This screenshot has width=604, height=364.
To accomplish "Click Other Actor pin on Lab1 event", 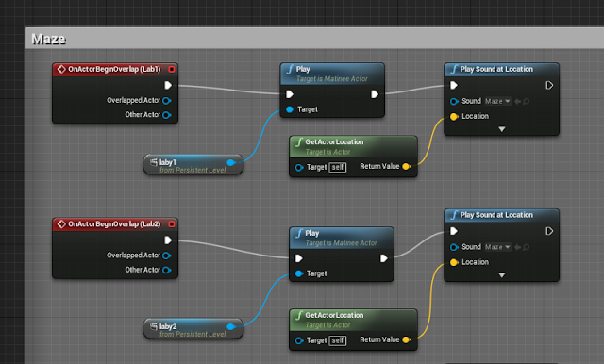I will pyautogui.click(x=167, y=115).
